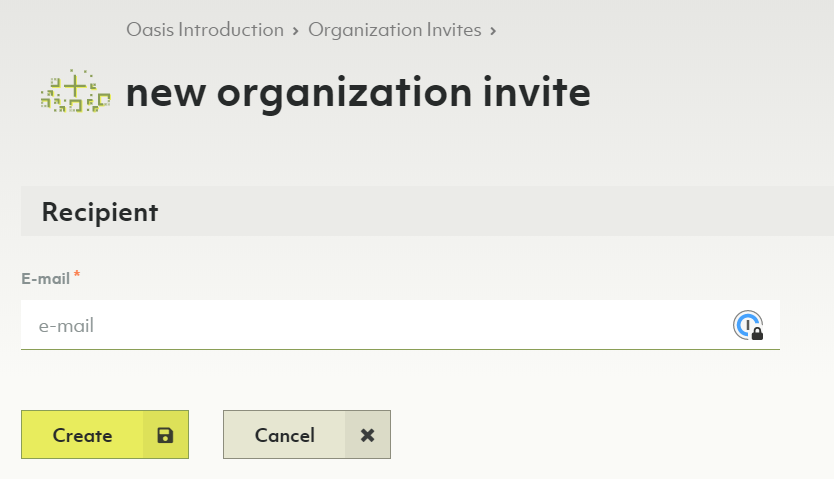Click chevron after Oasis Introduction breadcrumb
This screenshot has height=479, width=834.
tap(296, 31)
